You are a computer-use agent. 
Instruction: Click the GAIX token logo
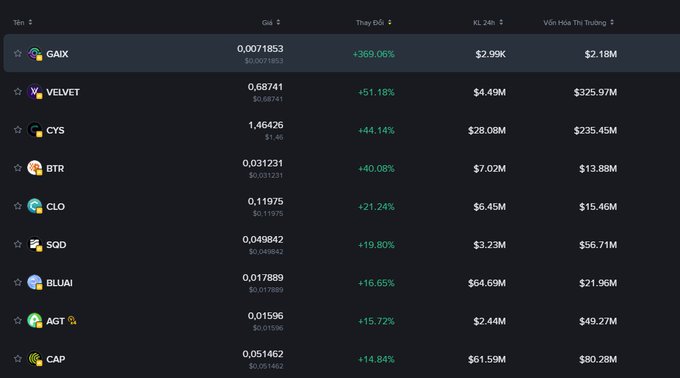click(x=35, y=54)
